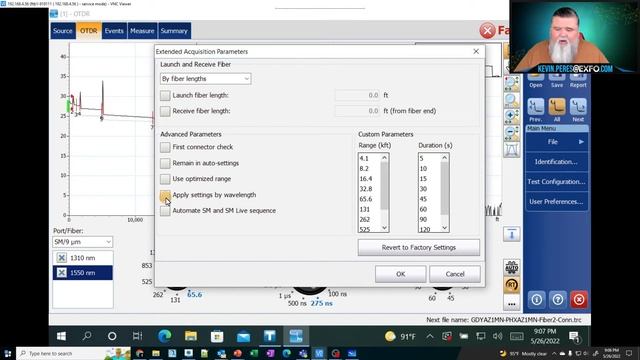Click the RT real-time icon
This screenshot has width=640, height=360.
click(x=511, y=285)
